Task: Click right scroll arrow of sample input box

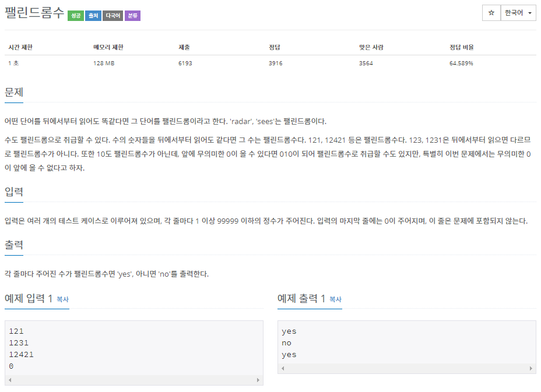Action: tap(258, 380)
